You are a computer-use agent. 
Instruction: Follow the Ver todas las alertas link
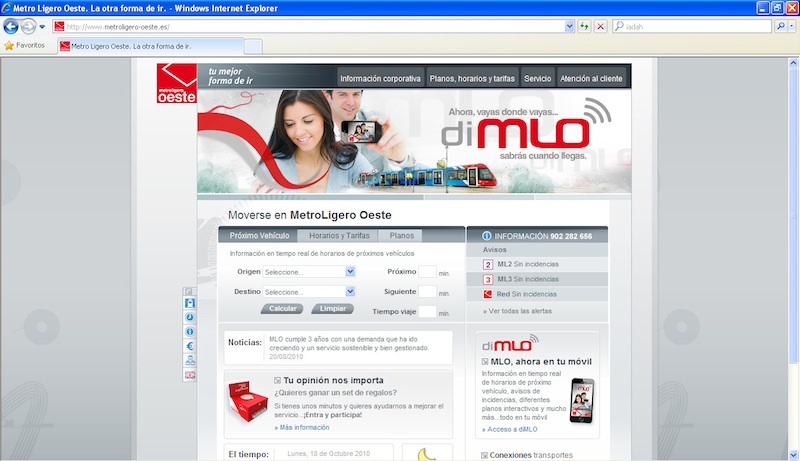[517, 311]
